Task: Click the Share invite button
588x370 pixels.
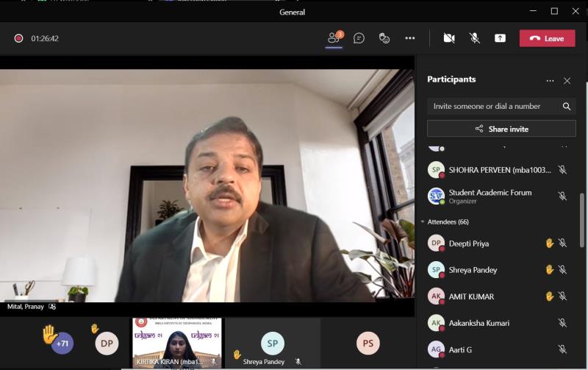Action: pos(501,129)
